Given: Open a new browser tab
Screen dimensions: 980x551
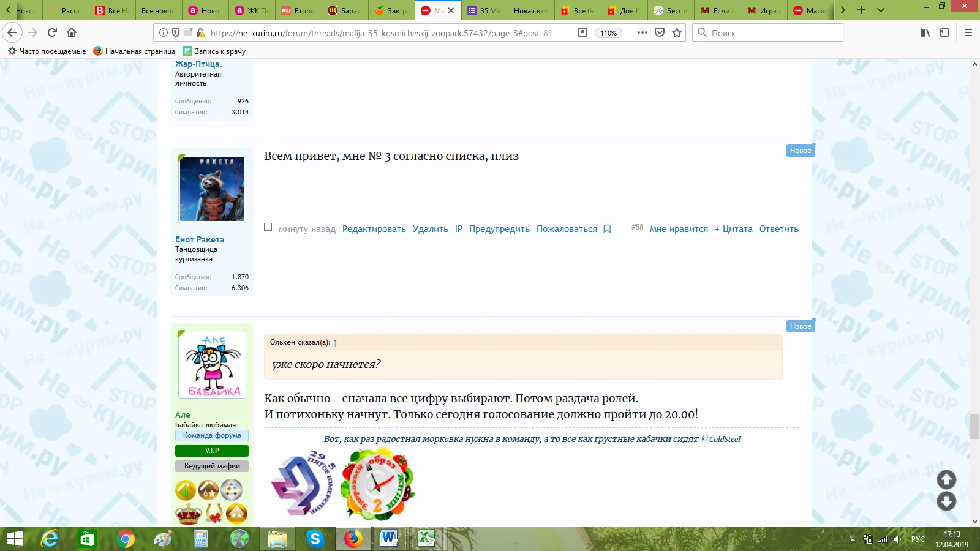Looking at the screenshot, I should 861,10.
